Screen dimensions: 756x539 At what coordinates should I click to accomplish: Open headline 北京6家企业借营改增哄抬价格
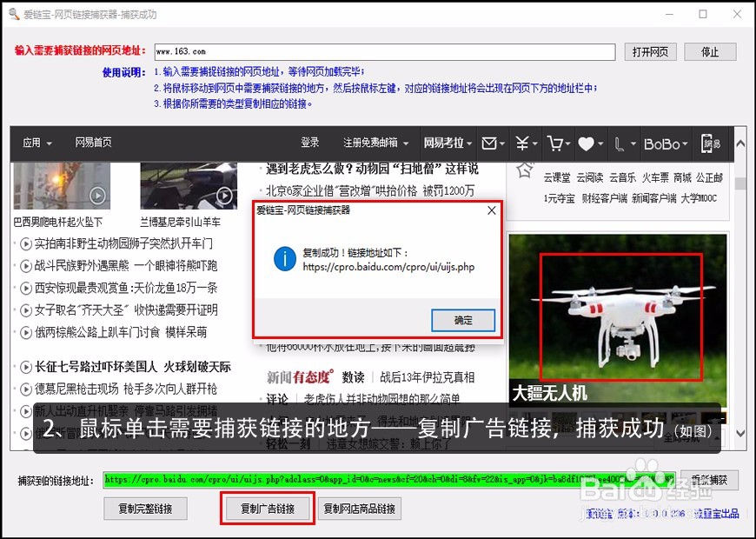click(370, 190)
